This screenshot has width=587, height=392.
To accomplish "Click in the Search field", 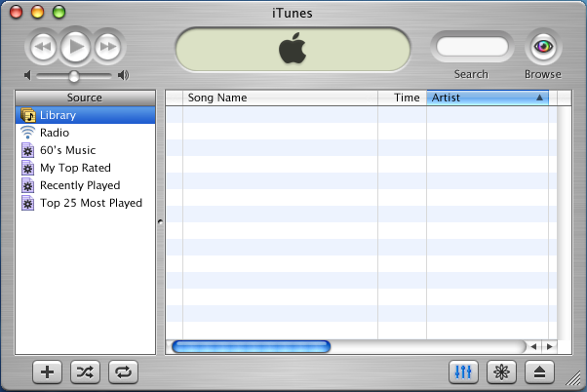I will [472, 46].
